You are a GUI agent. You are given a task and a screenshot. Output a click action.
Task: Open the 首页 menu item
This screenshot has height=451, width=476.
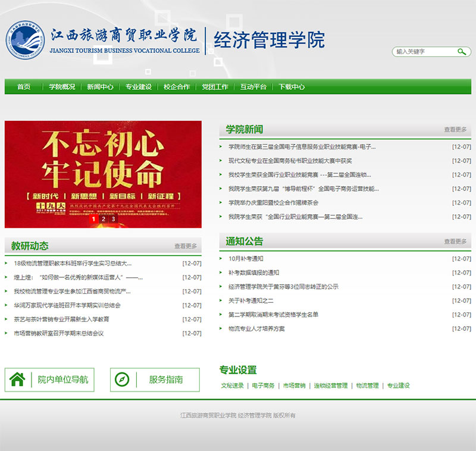tap(24, 87)
